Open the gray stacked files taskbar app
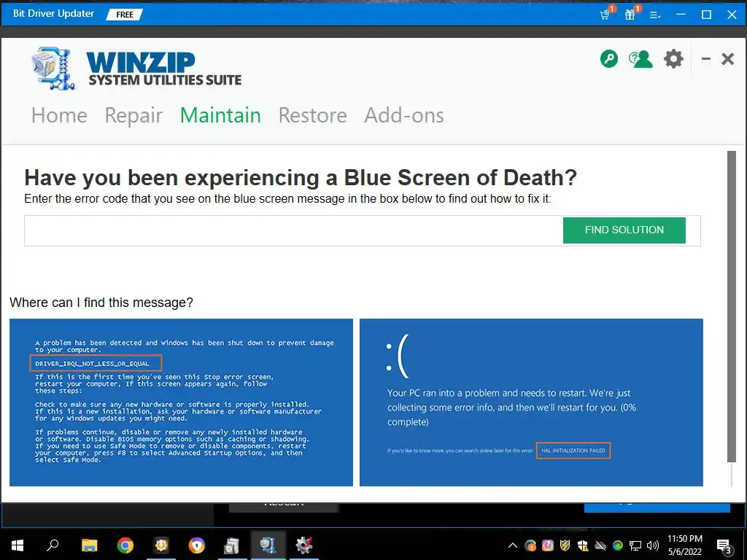 (x=232, y=545)
